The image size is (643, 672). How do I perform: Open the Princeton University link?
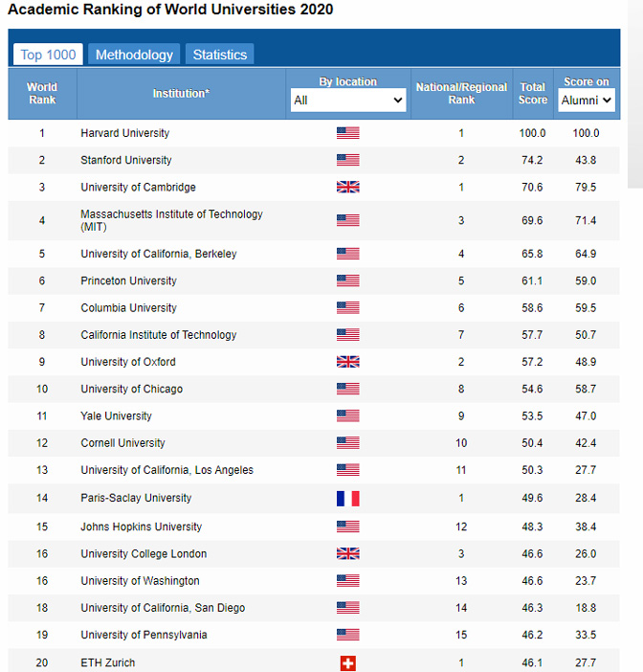pyautogui.click(x=128, y=280)
